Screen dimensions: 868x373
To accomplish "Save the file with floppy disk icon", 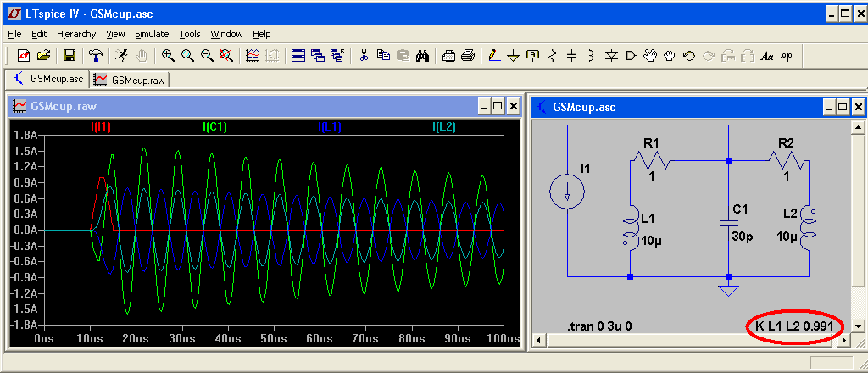I will tap(70, 56).
